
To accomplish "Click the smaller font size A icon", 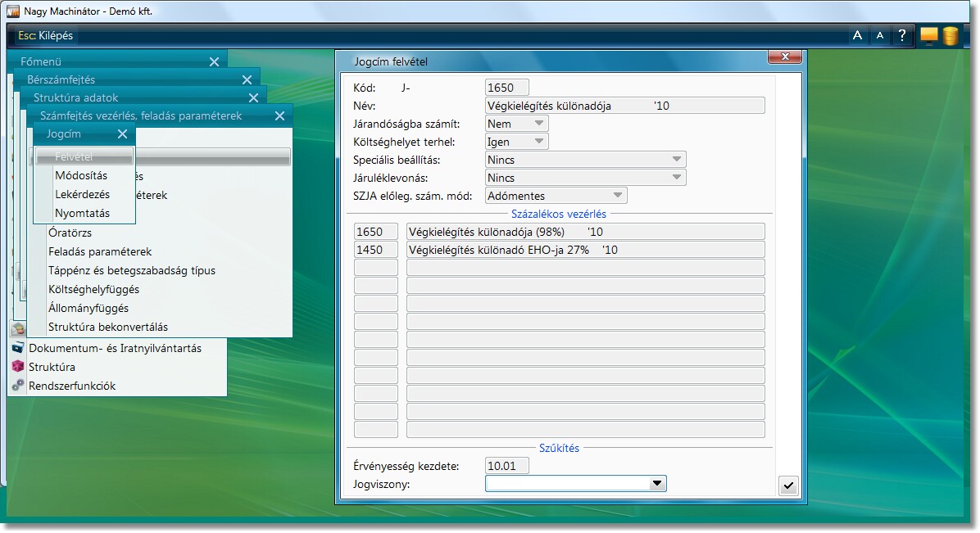I will tap(879, 35).
